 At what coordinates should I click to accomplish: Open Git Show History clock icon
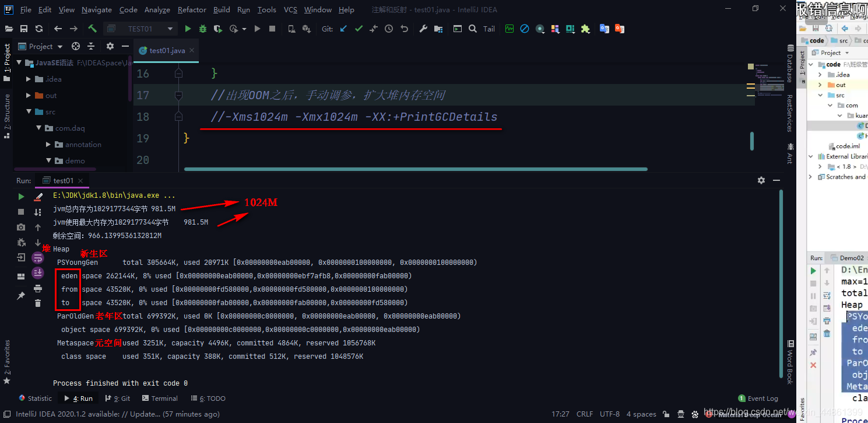pos(389,29)
